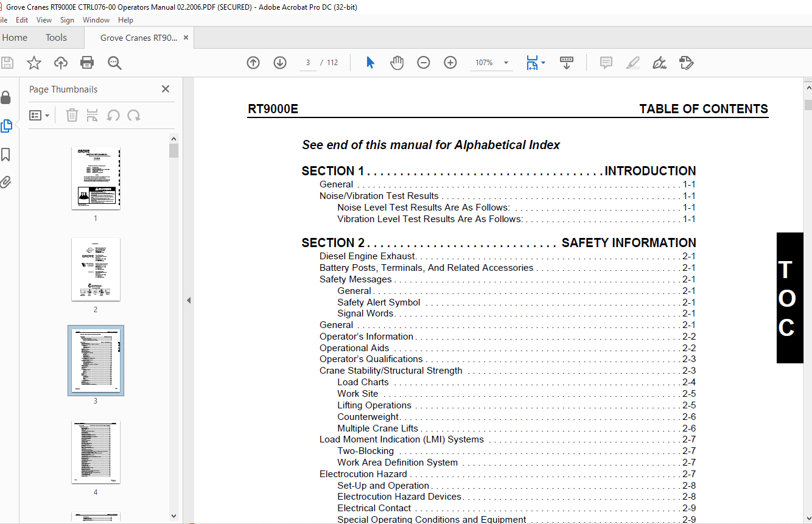Select page 4 thumbnail
Image resolution: width=812 pixels, height=524 pixels.
(x=96, y=452)
